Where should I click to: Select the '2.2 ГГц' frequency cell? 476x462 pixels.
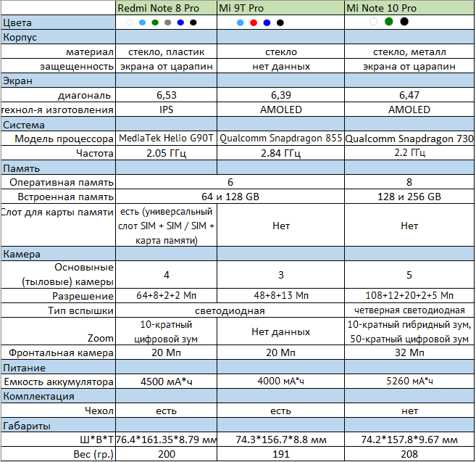(409, 153)
